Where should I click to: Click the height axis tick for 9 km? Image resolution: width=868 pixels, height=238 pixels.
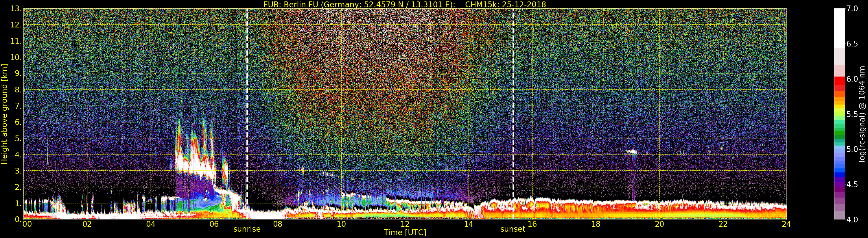(18, 73)
